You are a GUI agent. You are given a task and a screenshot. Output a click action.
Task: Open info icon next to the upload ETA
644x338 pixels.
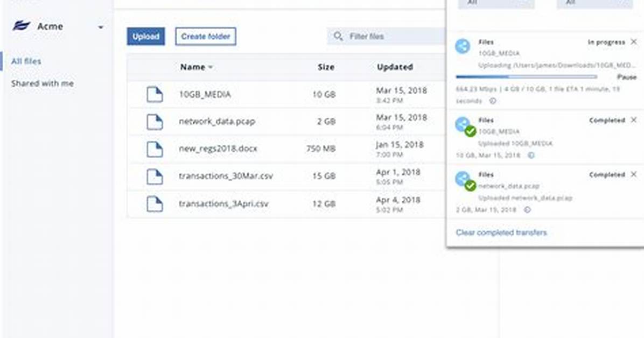[x=493, y=101]
